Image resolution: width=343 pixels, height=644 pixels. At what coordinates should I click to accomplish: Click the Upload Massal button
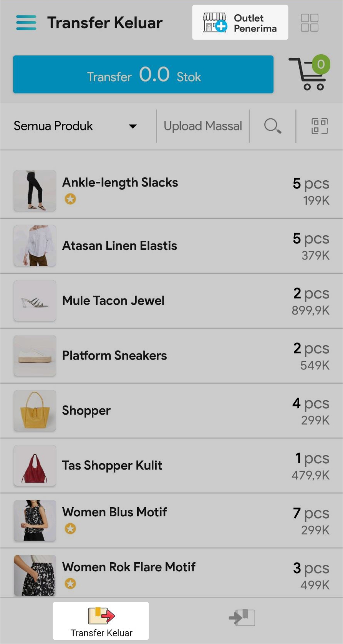tap(203, 126)
